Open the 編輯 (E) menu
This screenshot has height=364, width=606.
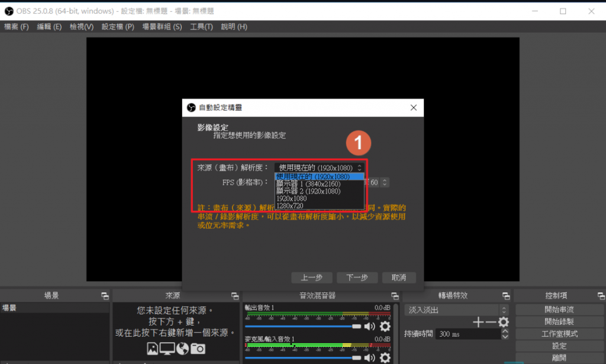coord(49,27)
